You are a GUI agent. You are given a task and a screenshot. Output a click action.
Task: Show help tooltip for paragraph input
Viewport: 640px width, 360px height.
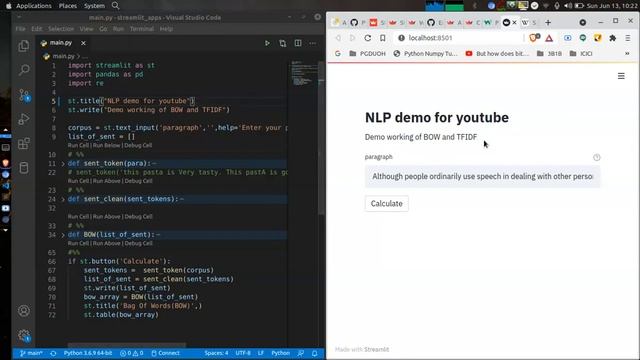(x=597, y=157)
